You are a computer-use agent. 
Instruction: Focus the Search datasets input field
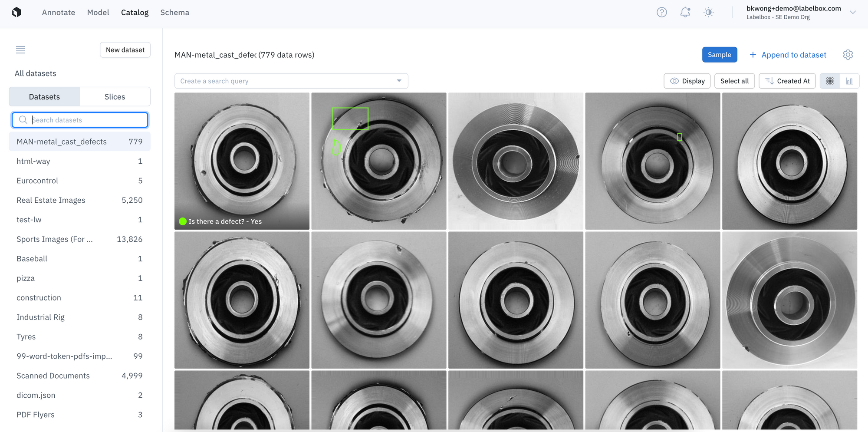(x=80, y=120)
